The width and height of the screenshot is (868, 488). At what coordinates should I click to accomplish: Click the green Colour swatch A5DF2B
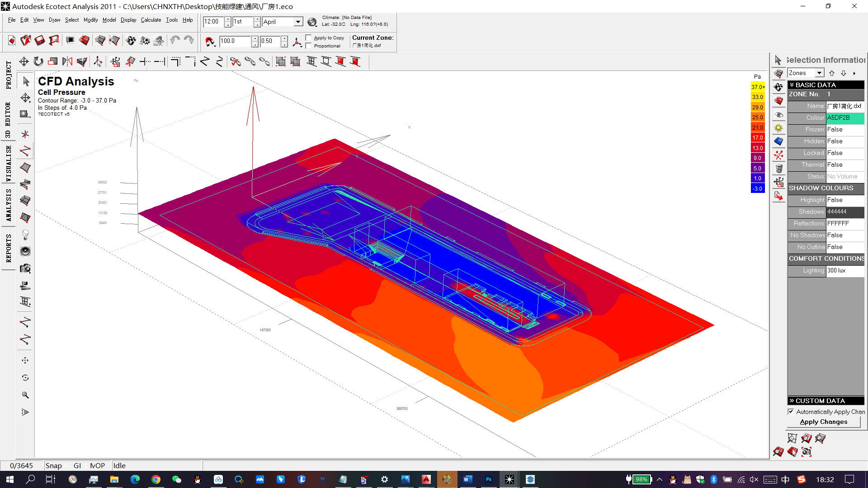(x=844, y=117)
